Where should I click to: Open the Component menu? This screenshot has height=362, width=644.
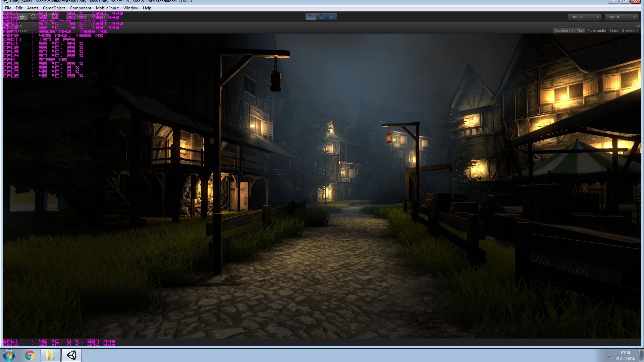[80, 8]
